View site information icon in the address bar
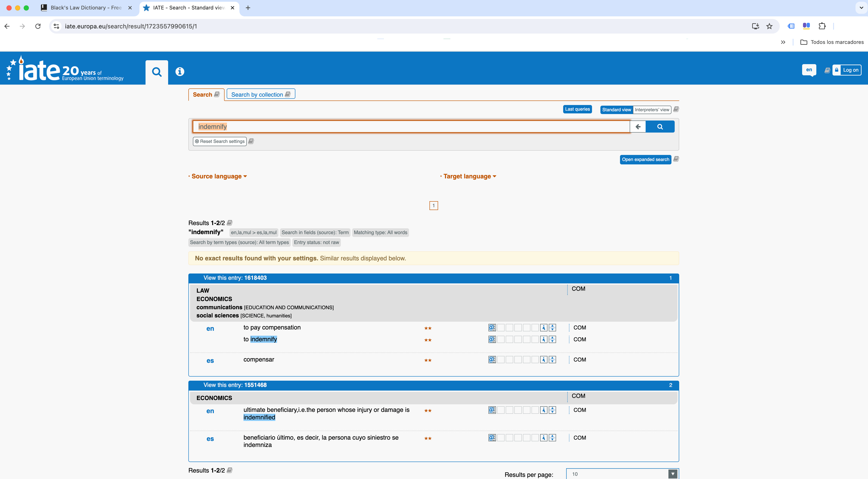Image resolution: width=868 pixels, height=479 pixels. pyautogui.click(x=57, y=26)
